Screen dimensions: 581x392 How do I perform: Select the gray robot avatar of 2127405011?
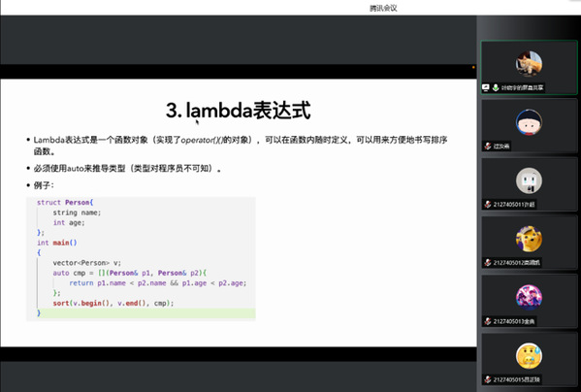pos(529,180)
